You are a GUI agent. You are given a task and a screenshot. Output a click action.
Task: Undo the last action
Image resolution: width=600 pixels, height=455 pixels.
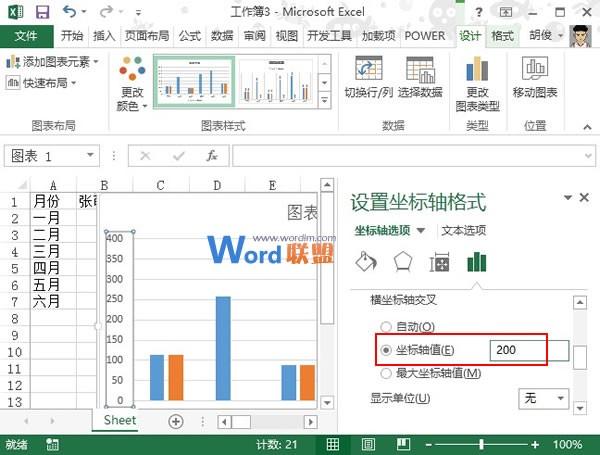pyautogui.click(x=70, y=11)
